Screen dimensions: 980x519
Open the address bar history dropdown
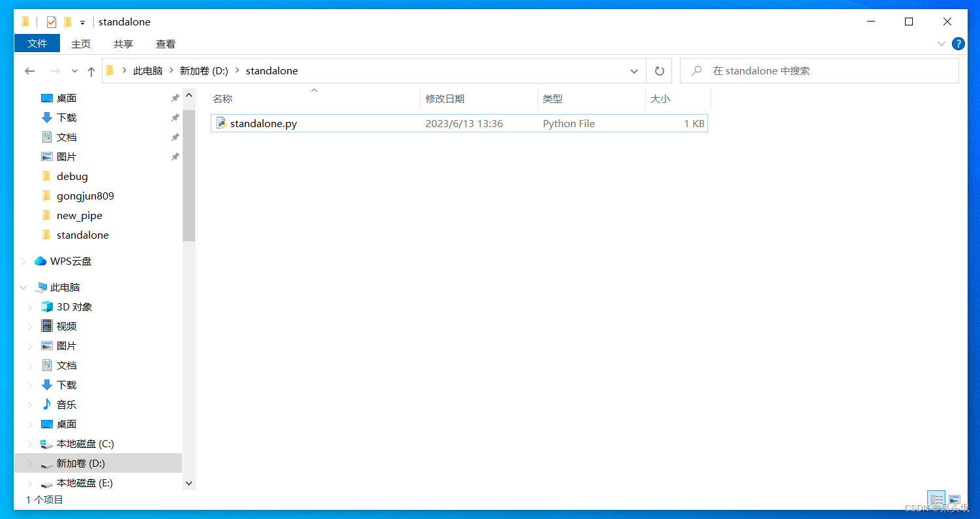click(634, 71)
